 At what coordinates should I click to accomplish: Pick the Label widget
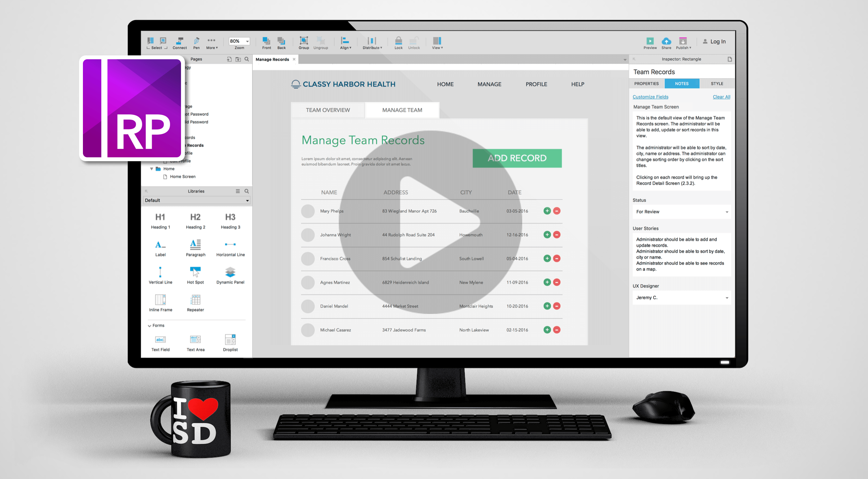160,248
